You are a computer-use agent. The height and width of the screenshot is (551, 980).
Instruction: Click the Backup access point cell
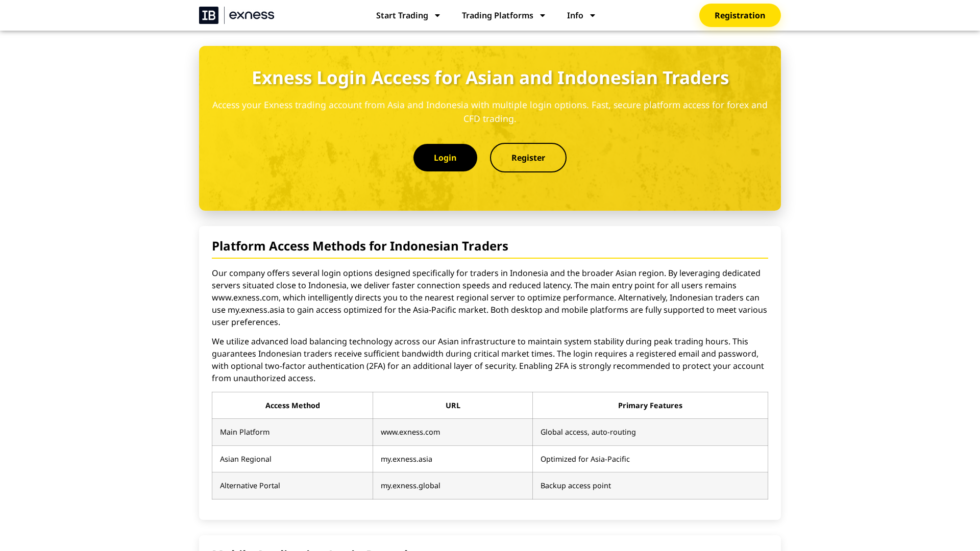pyautogui.click(x=650, y=486)
